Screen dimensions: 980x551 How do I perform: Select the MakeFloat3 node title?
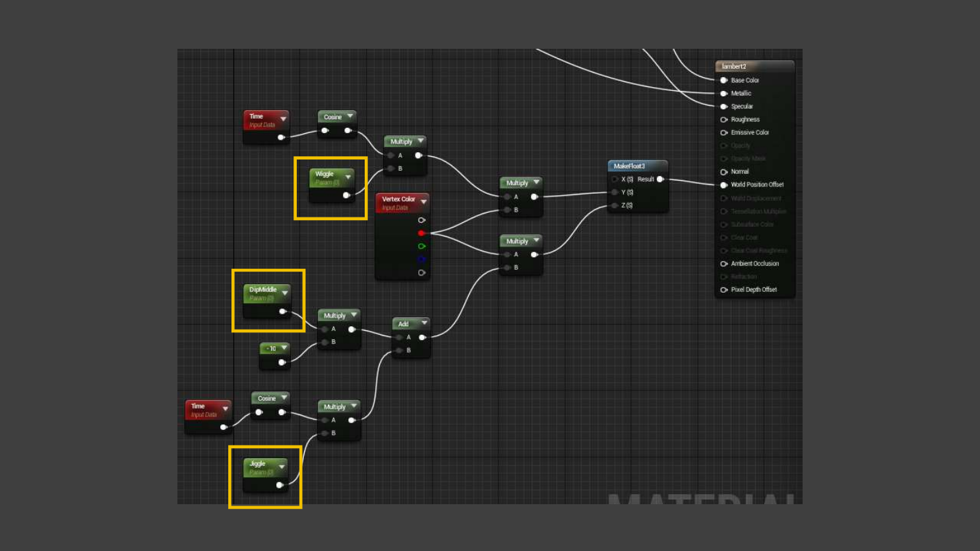click(x=629, y=166)
